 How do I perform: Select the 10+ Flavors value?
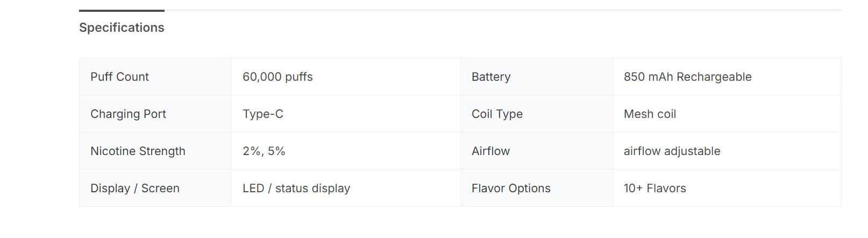point(654,188)
